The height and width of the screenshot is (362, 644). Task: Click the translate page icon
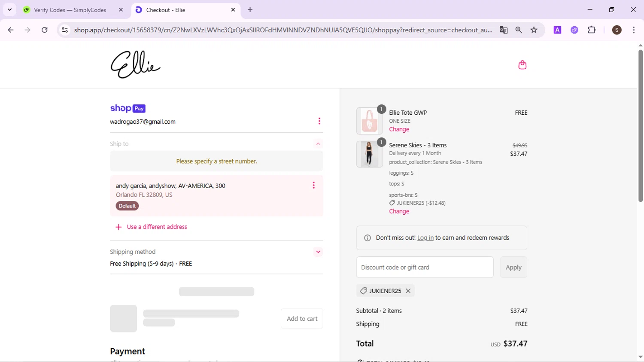coord(504,30)
